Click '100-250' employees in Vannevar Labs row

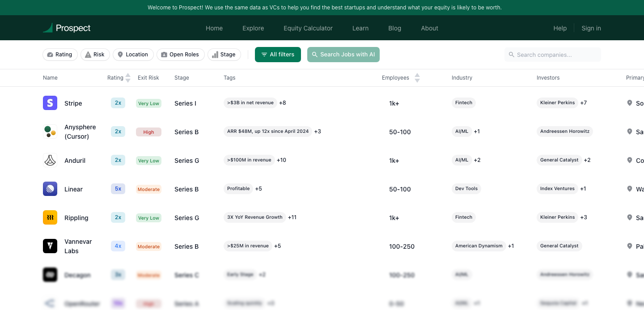coord(402,246)
